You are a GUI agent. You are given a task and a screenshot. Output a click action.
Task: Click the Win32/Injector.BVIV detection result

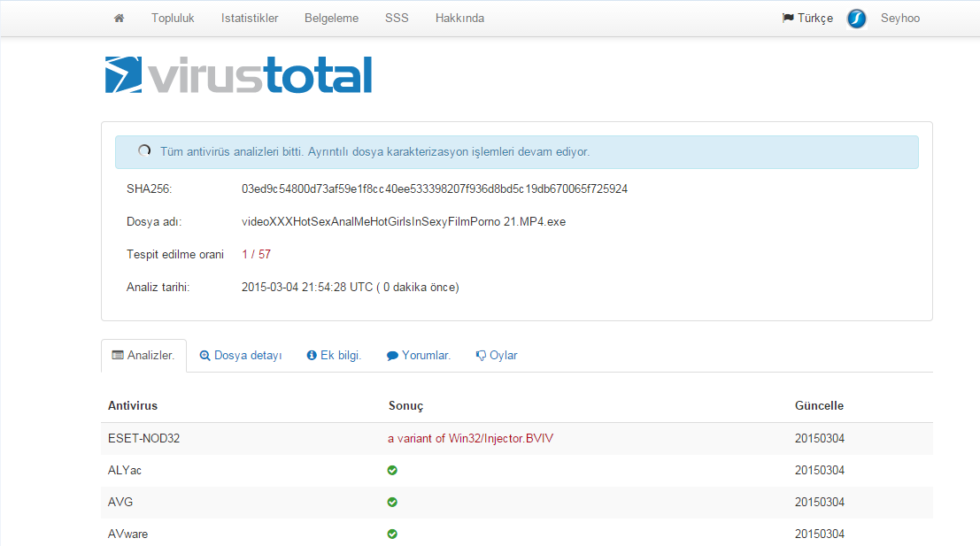470,439
